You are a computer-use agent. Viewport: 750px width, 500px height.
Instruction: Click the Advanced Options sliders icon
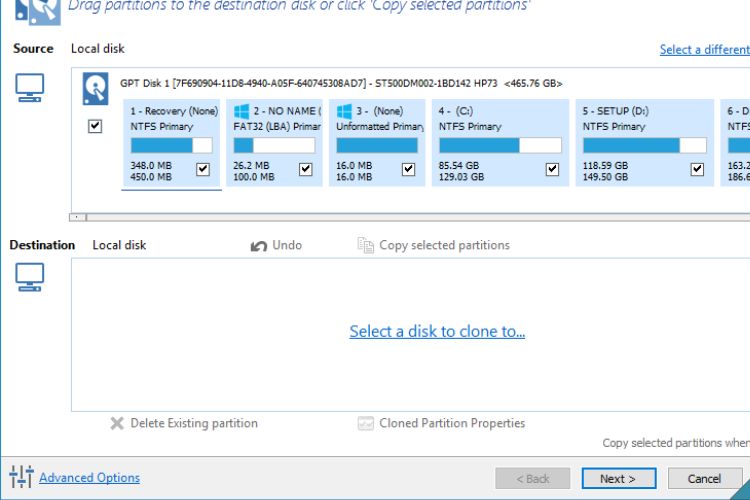[x=21, y=477]
